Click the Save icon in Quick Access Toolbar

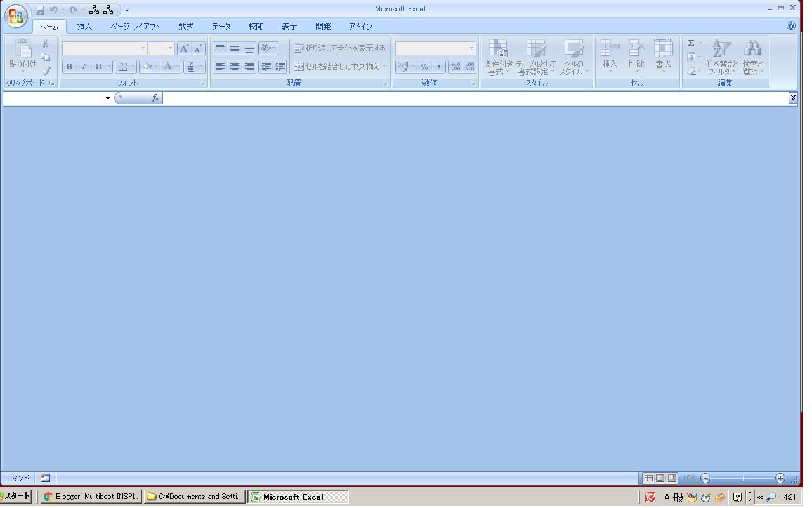pos(40,10)
